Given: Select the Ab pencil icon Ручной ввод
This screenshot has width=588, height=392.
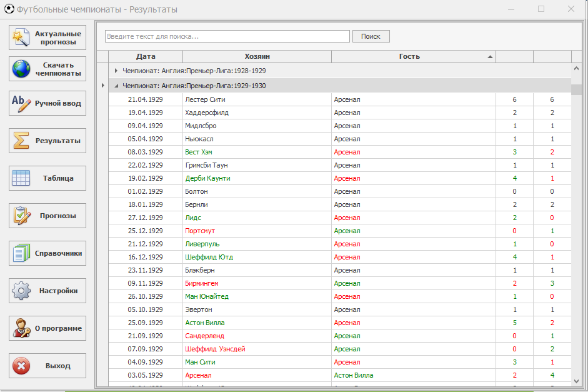Looking at the screenshot, I should 21,103.
